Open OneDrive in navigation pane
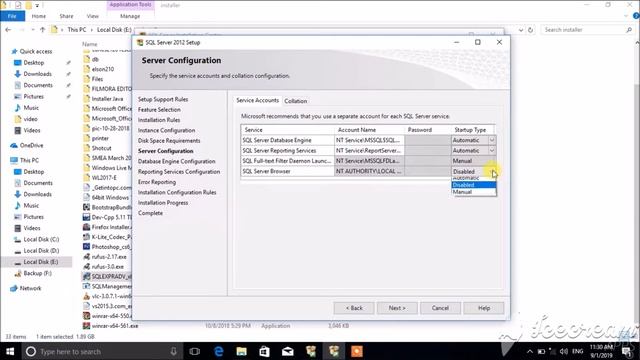 pyautogui.click(x=31, y=145)
